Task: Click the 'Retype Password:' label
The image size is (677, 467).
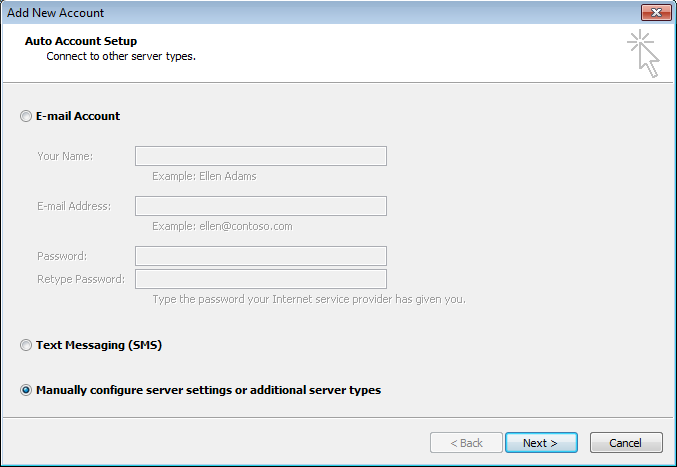Action: (81, 279)
